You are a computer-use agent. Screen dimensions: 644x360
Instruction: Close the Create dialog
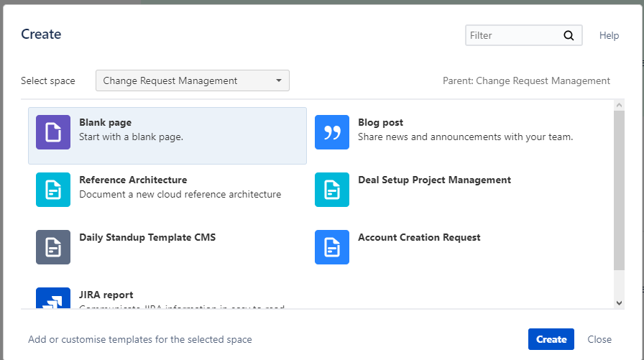[599, 339]
